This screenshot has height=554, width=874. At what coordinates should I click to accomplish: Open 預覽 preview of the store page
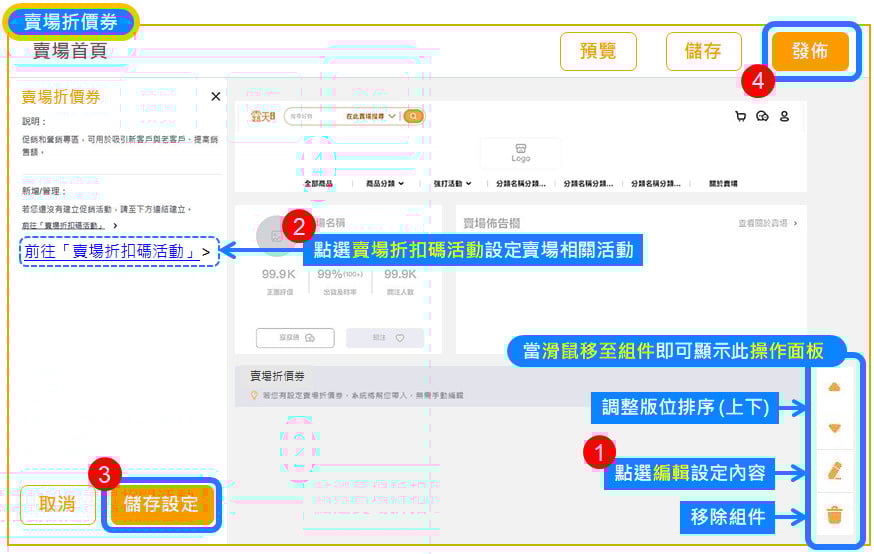tap(598, 52)
